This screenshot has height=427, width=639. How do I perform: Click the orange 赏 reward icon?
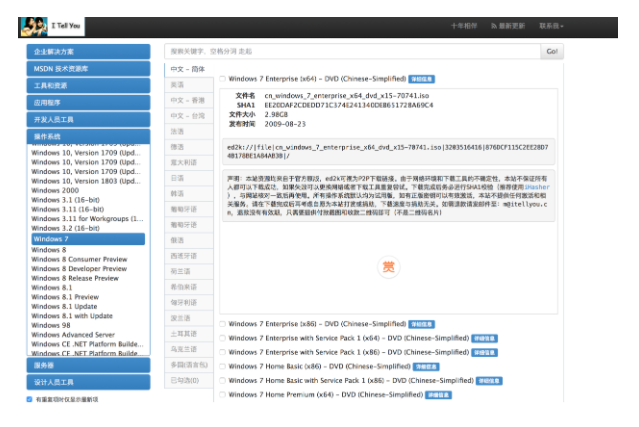pos(389,267)
